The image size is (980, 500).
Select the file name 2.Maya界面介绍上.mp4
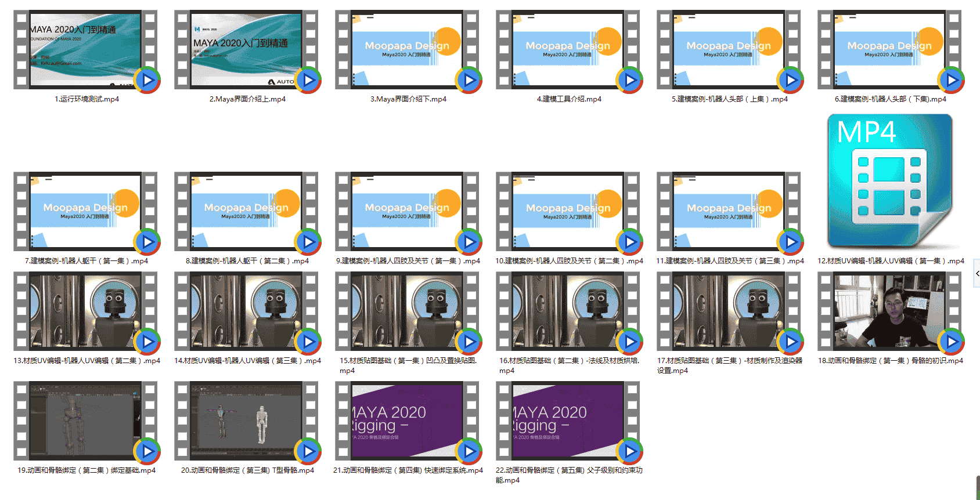247,99
